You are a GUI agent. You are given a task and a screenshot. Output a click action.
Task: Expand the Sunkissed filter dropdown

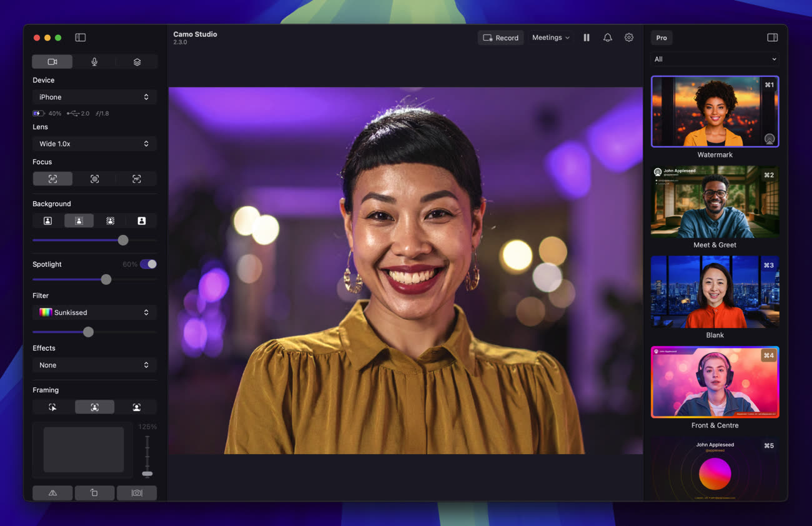click(x=94, y=312)
